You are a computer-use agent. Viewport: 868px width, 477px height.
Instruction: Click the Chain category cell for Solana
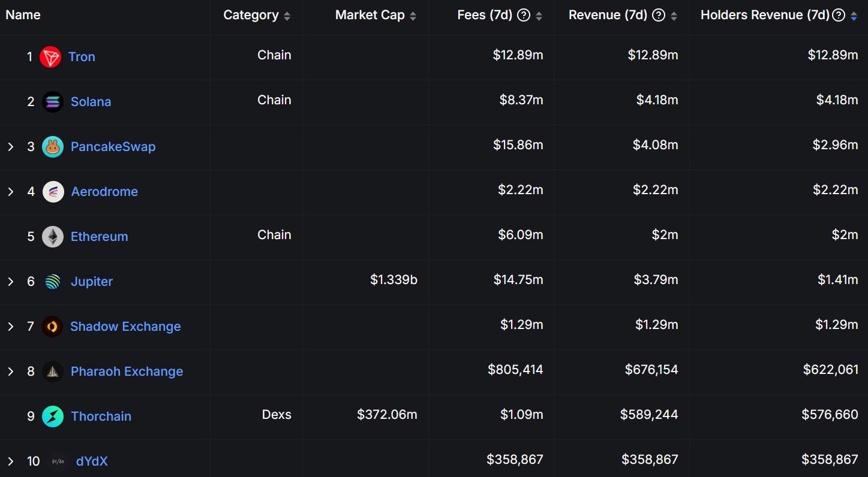(x=274, y=100)
